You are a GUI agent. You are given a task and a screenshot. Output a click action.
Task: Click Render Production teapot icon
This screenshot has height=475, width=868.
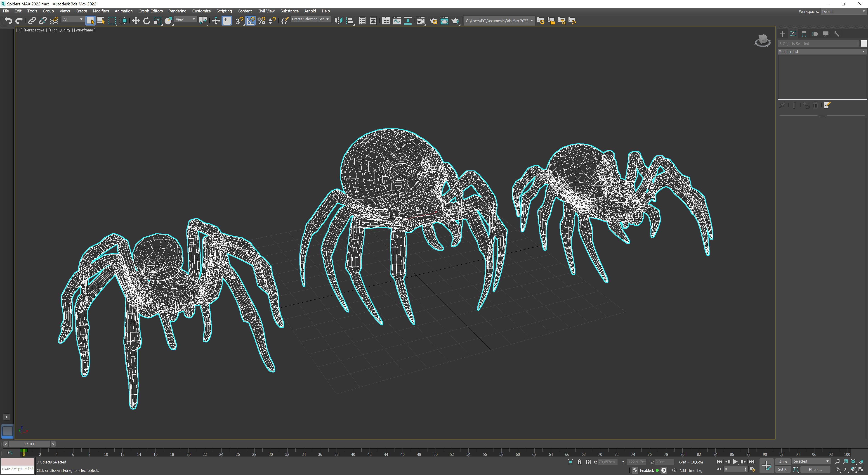(455, 21)
